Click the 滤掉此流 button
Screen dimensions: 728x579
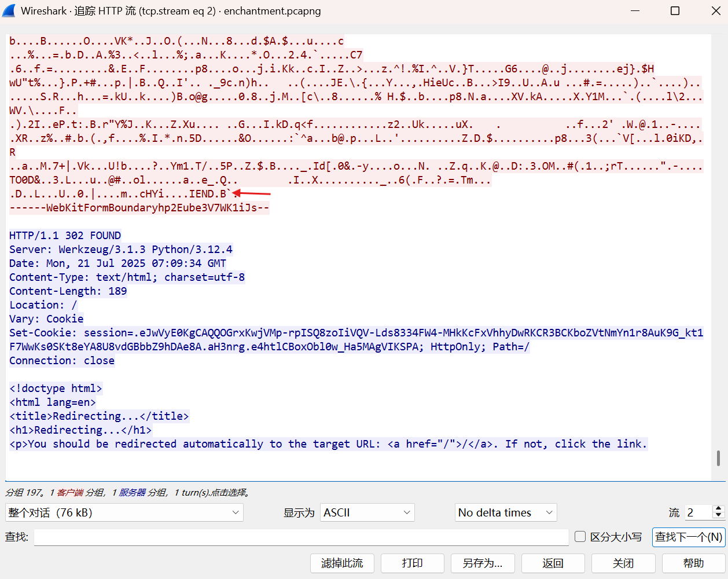(x=342, y=563)
